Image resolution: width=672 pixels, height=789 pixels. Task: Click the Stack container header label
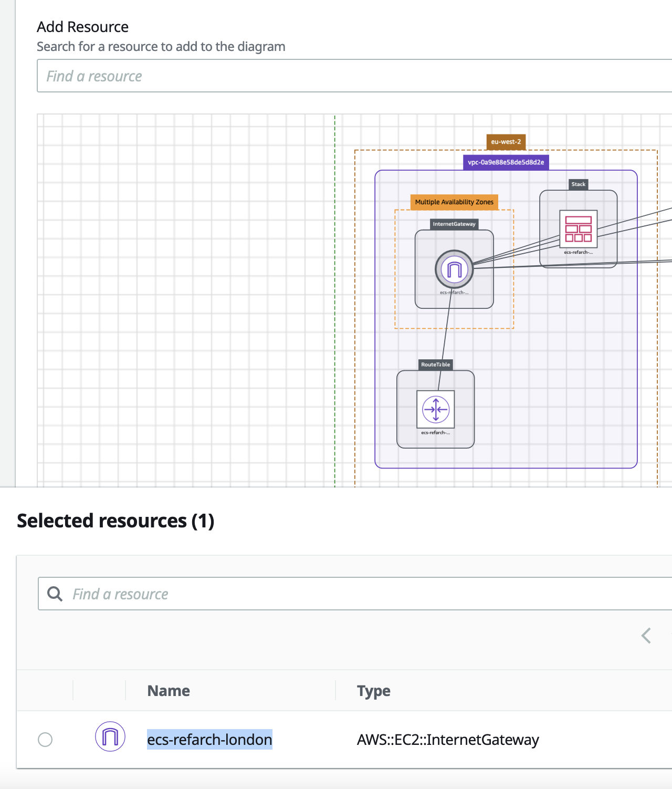click(x=578, y=184)
